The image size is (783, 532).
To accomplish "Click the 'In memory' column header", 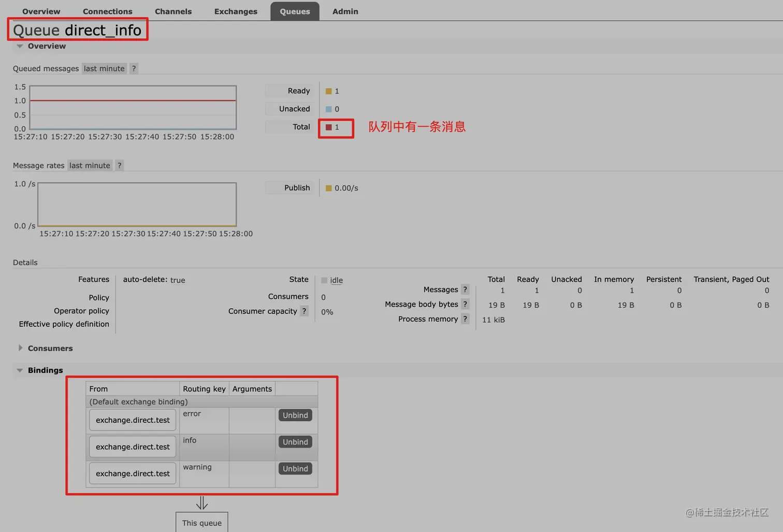I will click(x=614, y=279).
